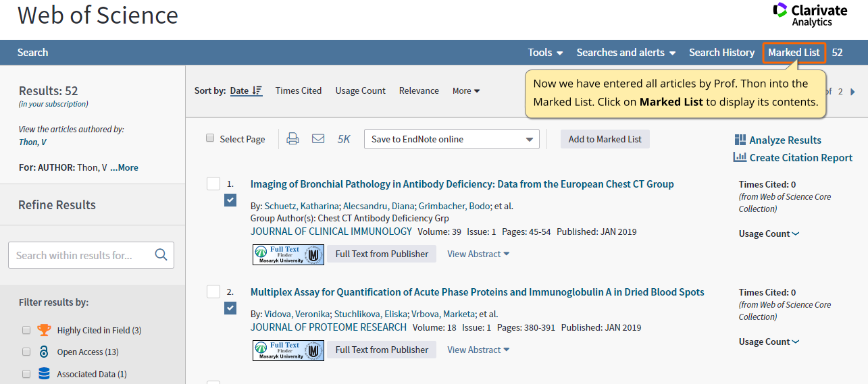Click the search magnifier in Search within results
Screen dimensions: 868x384
coord(161,255)
